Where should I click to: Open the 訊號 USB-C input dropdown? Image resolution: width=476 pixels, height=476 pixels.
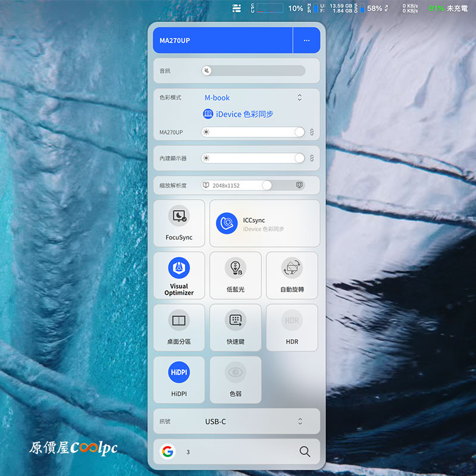click(x=300, y=421)
